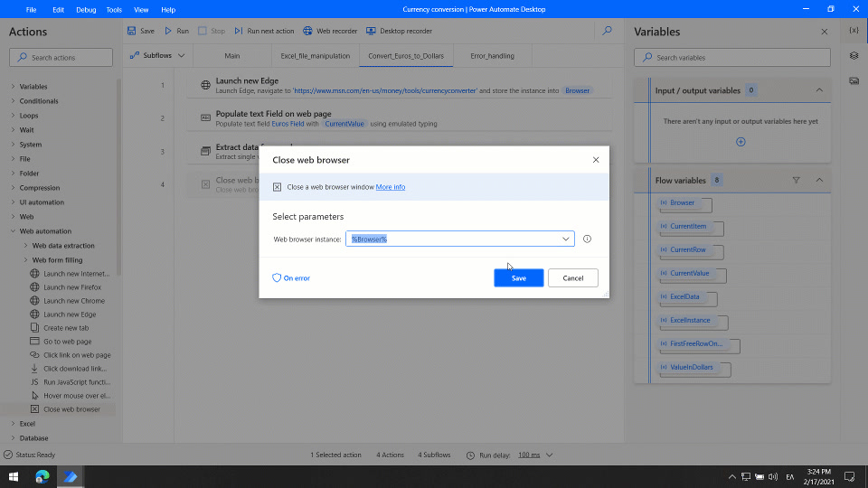Close the Variables pane

click(x=825, y=32)
